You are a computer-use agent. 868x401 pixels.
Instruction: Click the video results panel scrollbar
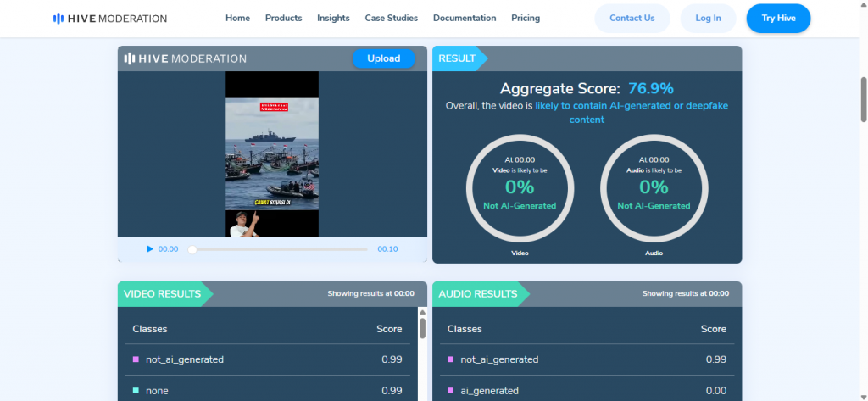point(422,326)
